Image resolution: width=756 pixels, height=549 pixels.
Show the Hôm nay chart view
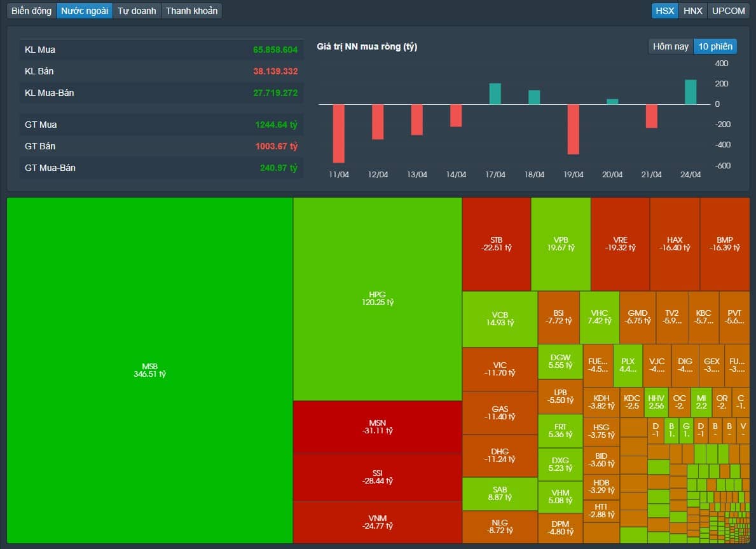coord(671,46)
